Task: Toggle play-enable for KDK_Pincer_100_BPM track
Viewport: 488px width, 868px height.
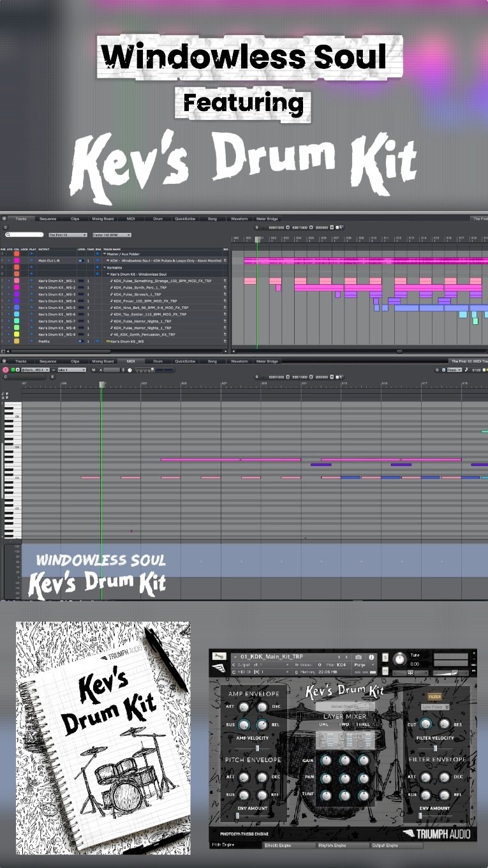Action: 31,301
